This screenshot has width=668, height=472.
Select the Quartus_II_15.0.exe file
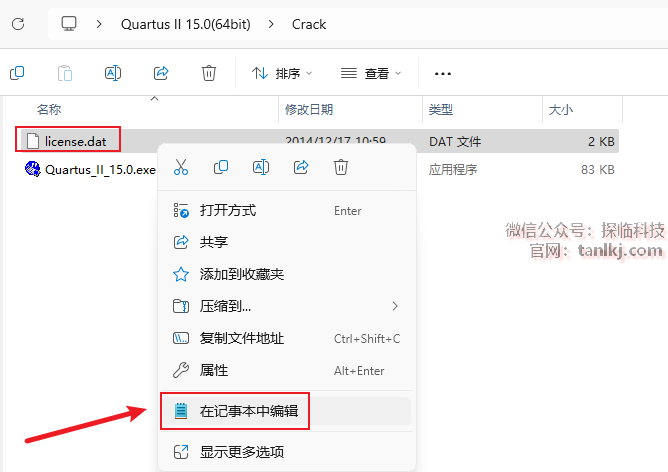(x=100, y=170)
